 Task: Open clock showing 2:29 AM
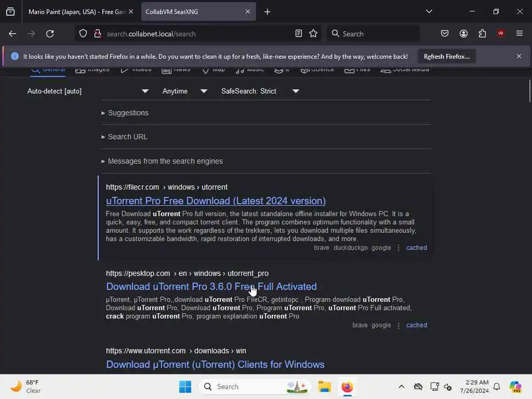(474, 387)
